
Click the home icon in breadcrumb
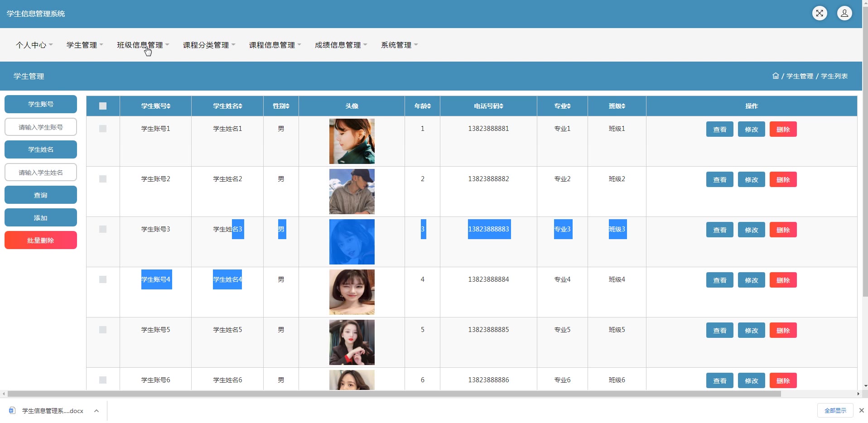776,76
